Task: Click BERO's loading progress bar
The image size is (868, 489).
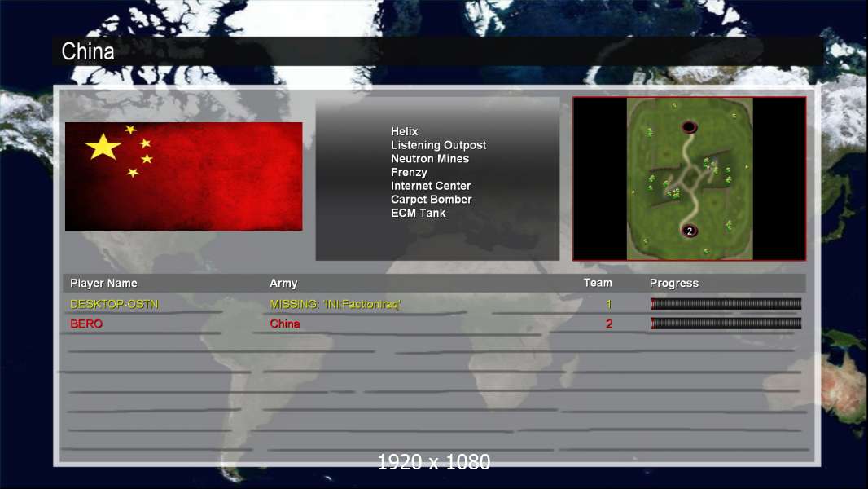Action: (x=726, y=323)
